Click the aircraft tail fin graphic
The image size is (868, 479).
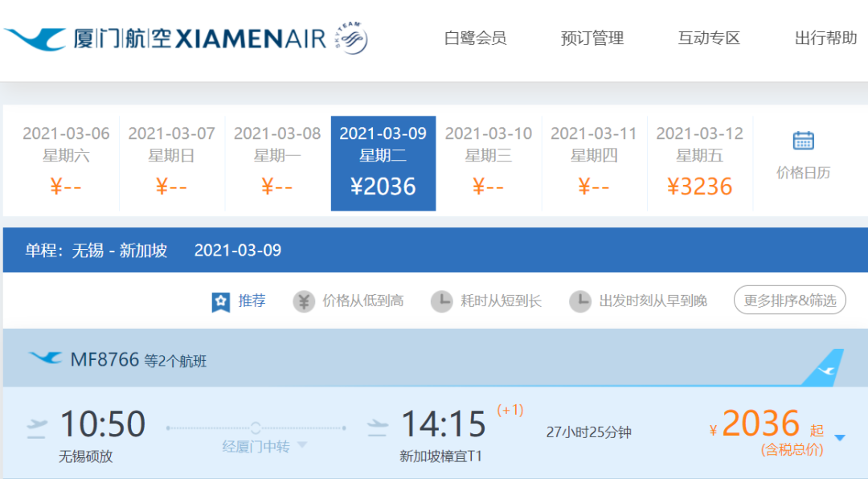[823, 368]
